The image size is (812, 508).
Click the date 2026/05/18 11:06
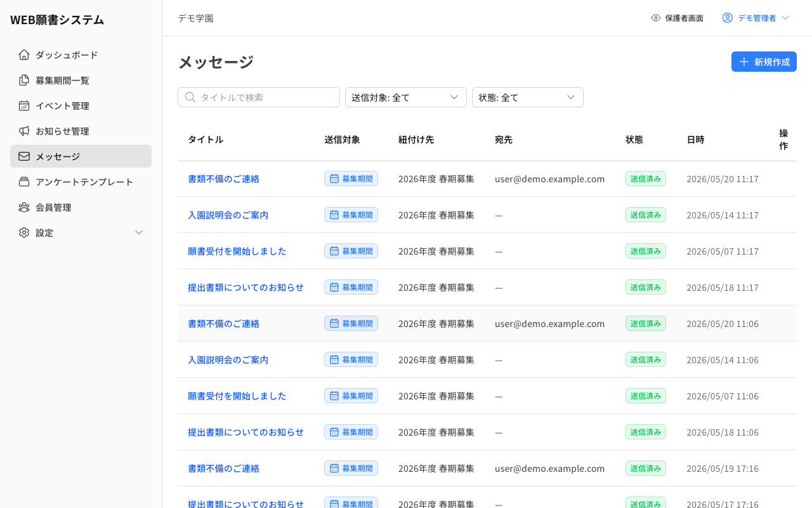723,432
